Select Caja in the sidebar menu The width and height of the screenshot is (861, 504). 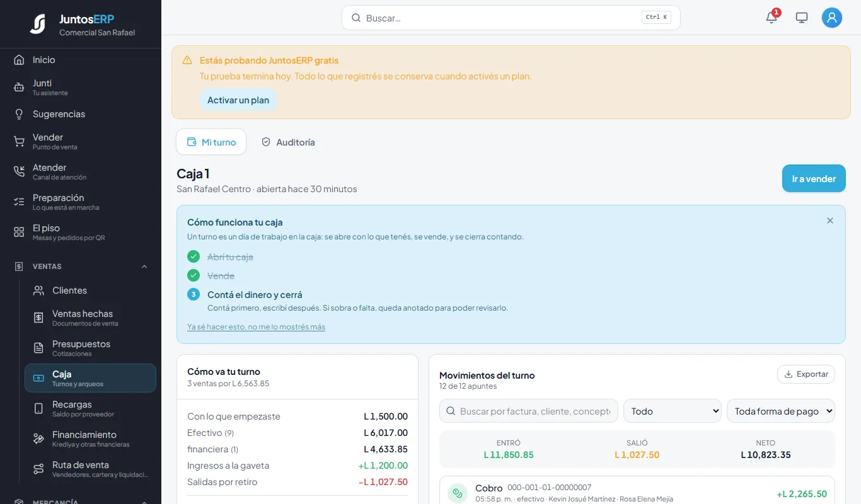[x=90, y=378]
